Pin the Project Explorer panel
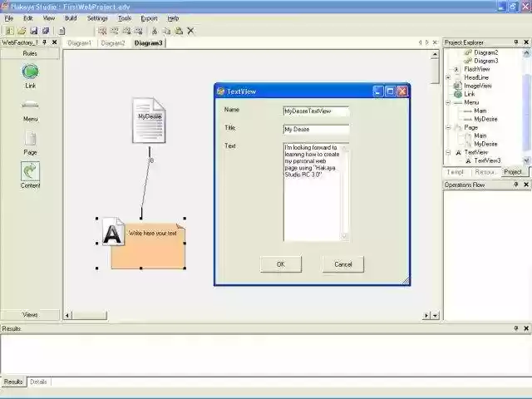Screen dimensions: 532x399 (x=516, y=42)
